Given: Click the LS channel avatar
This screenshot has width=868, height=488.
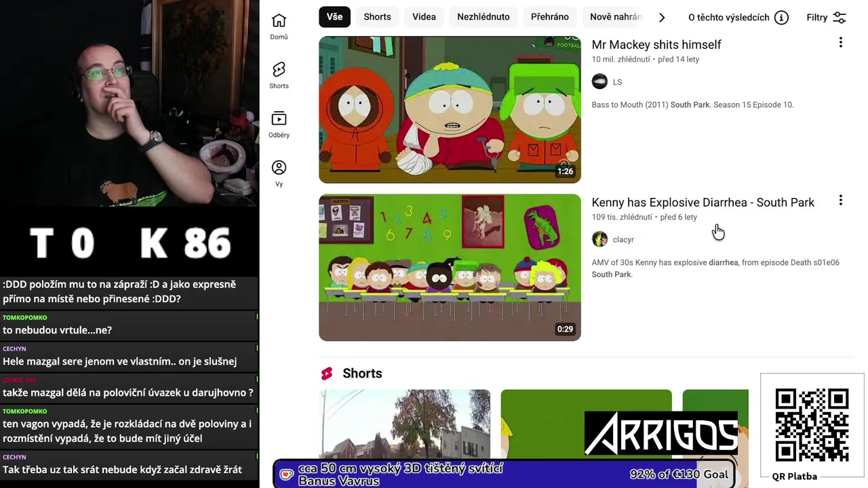Looking at the screenshot, I should [x=599, y=82].
